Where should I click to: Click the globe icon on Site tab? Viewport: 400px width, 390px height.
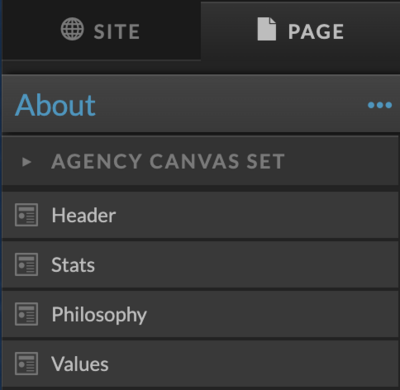tap(72, 29)
